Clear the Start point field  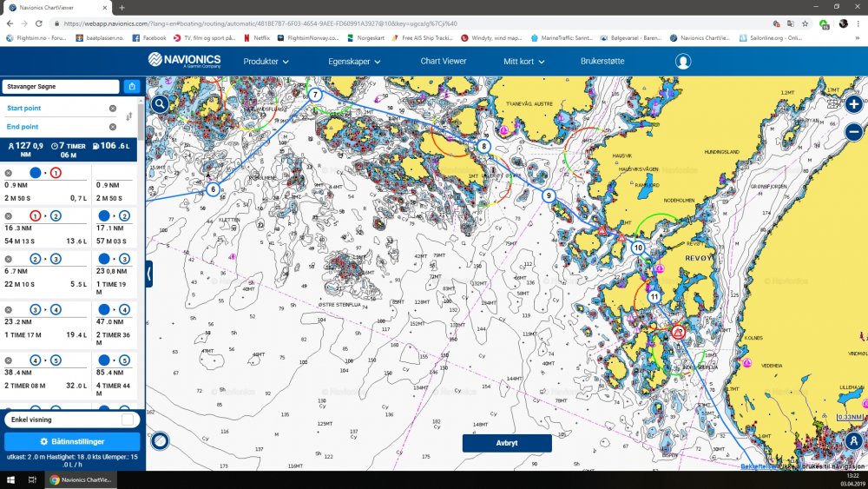pyautogui.click(x=113, y=109)
